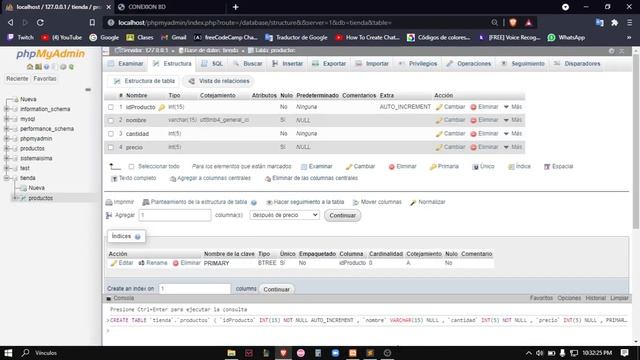Open the Más dropdown for cantidad
The height and width of the screenshot is (360, 640).
click(513, 133)
